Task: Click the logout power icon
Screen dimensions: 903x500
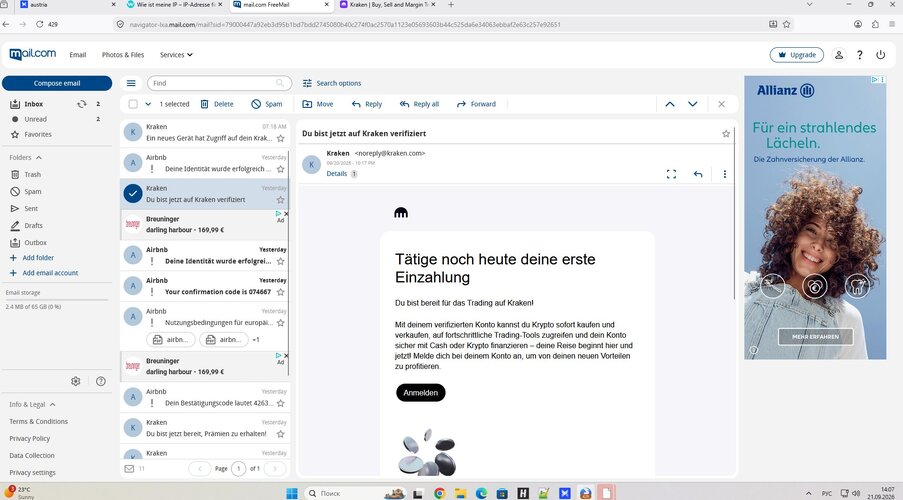Action: pyautogui.click(x=881, y=55)
